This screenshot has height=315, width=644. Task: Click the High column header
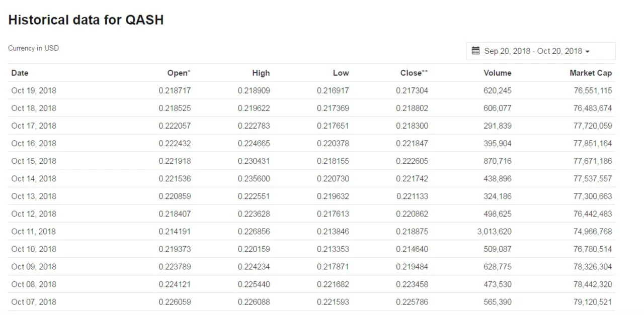click(x=261, y=73)
